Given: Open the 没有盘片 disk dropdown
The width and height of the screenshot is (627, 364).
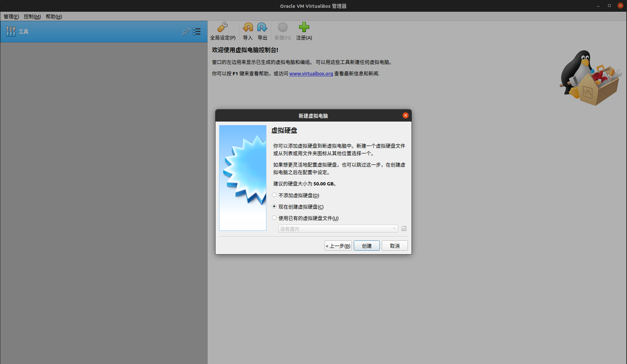Looking at the screenshot, I should click(x=338, y=229).
